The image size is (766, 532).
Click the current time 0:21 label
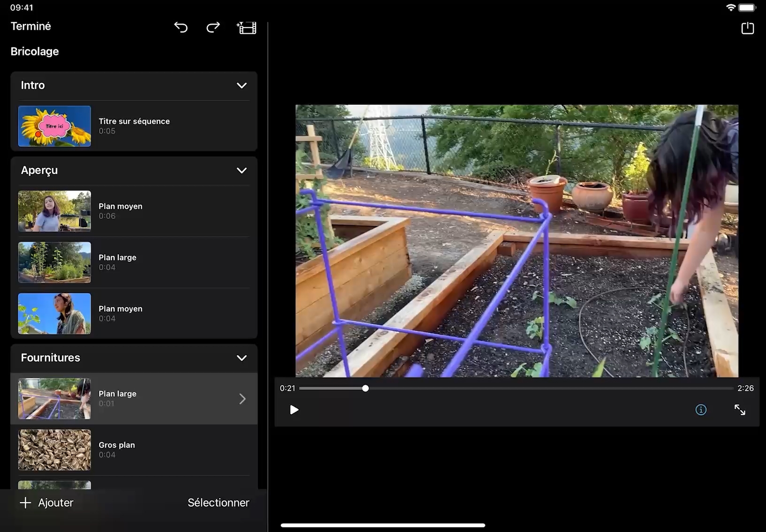tap(288, 388)
